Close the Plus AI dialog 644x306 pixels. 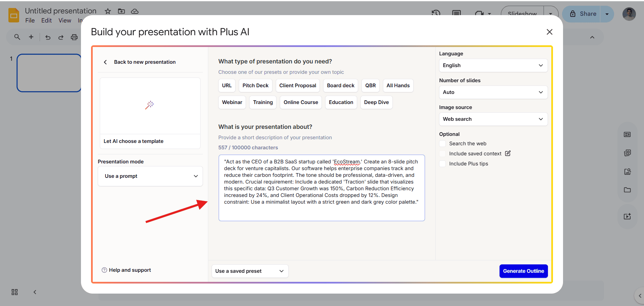[x=550, y=32]
